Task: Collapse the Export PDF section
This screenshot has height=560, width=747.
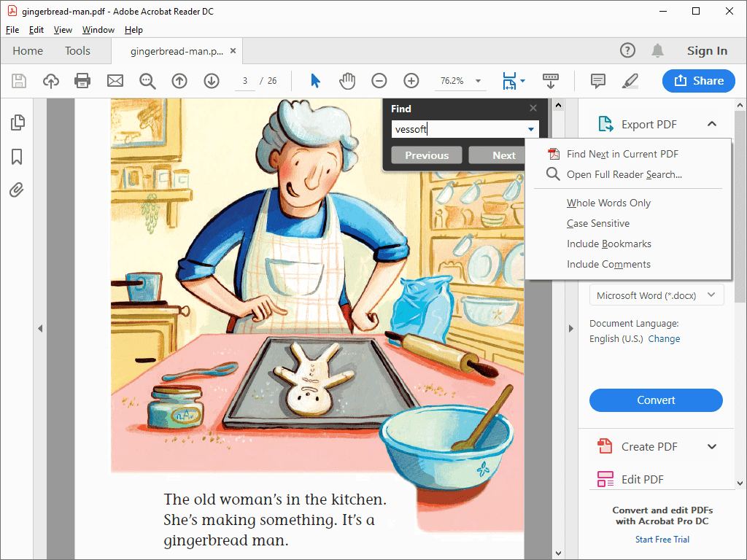Action: tap(712, 124)
